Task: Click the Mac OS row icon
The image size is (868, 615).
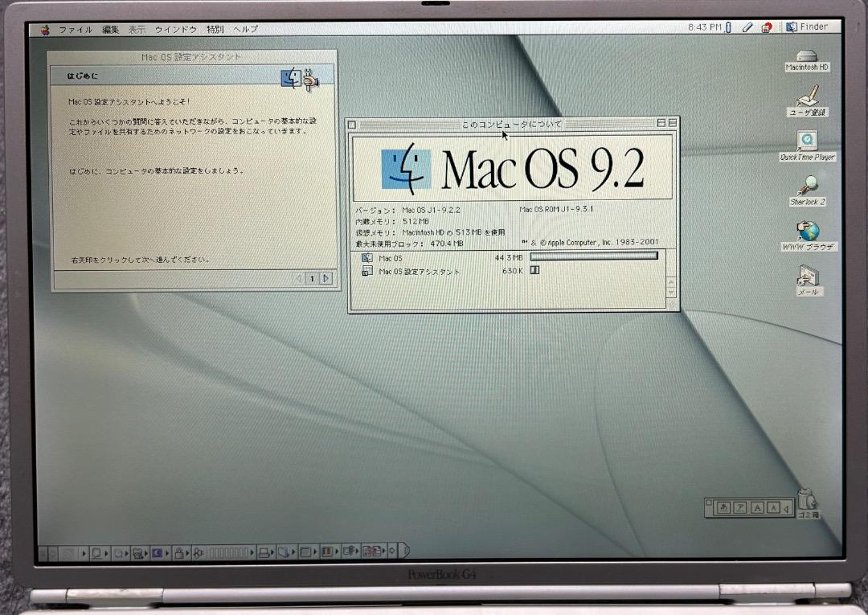Action: [366, 258]
